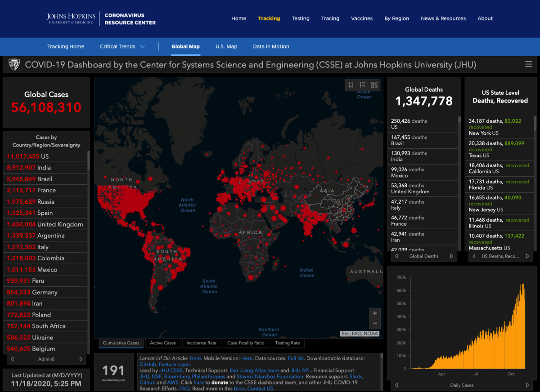Open the Feature Layer link
540x392 pixels.
point(175,365)
